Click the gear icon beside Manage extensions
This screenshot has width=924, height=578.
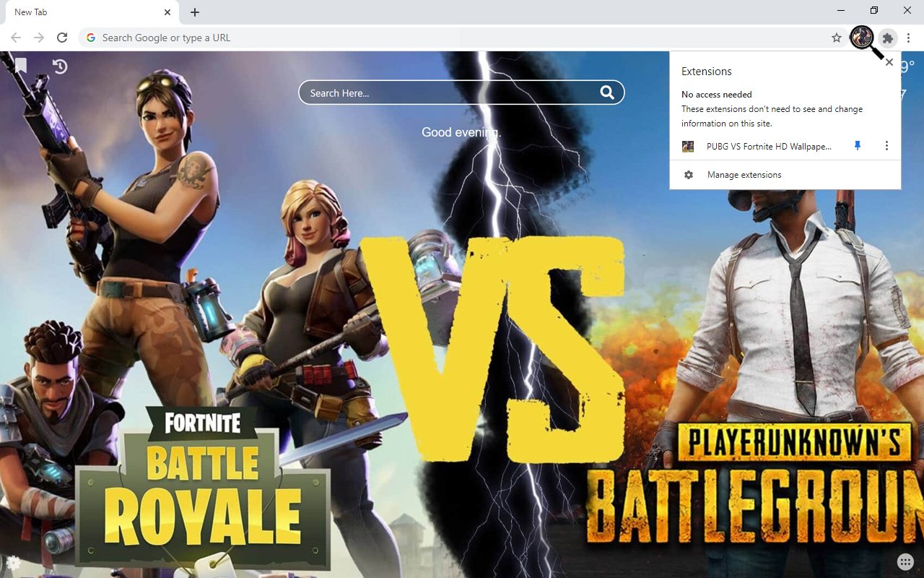point(689,175)
